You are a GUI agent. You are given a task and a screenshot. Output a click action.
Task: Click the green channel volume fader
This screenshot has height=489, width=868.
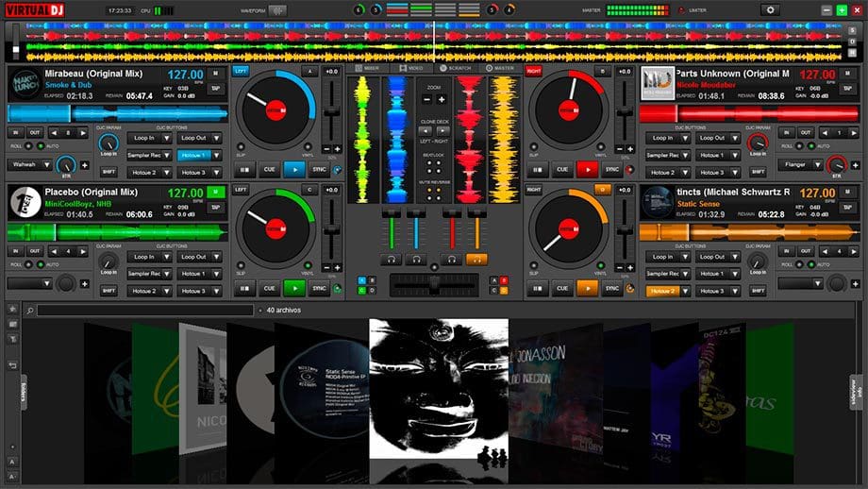pos(391,228)
